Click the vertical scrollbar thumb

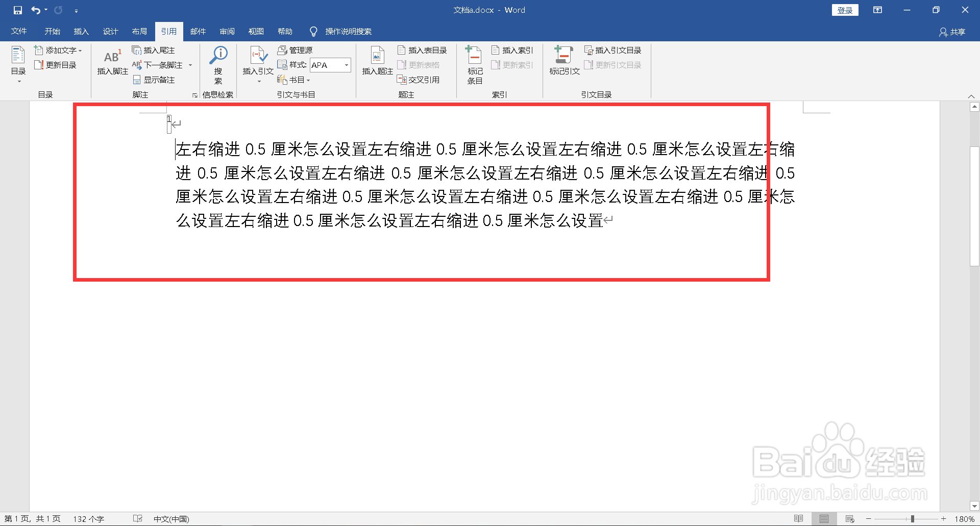(974, 206)
